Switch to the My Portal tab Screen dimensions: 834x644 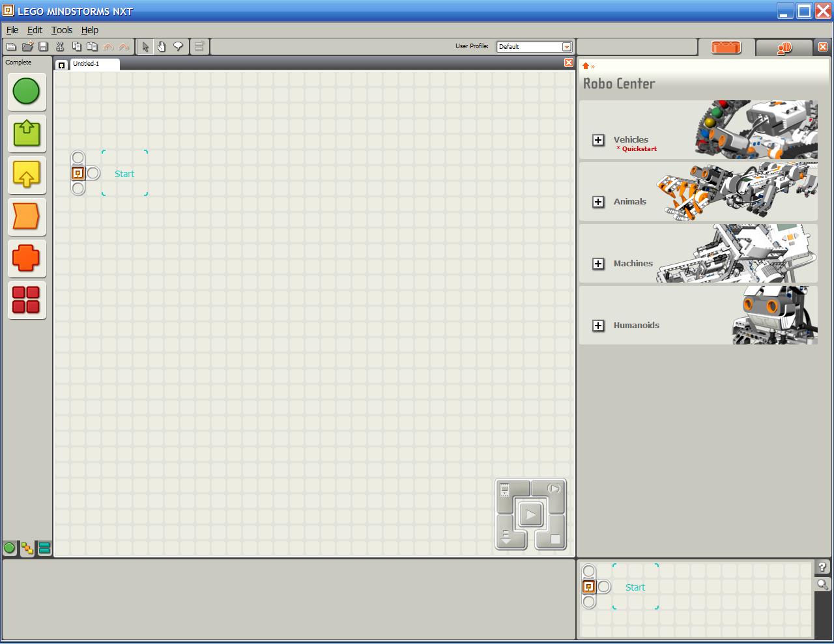click(x=784, y=48)
